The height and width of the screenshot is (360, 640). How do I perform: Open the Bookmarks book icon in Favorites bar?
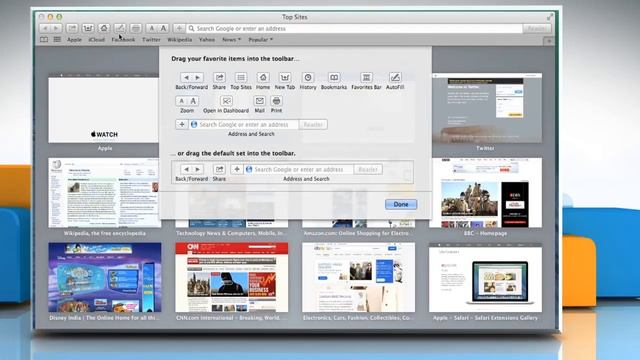pyautogui.click(x=44, y=40)
